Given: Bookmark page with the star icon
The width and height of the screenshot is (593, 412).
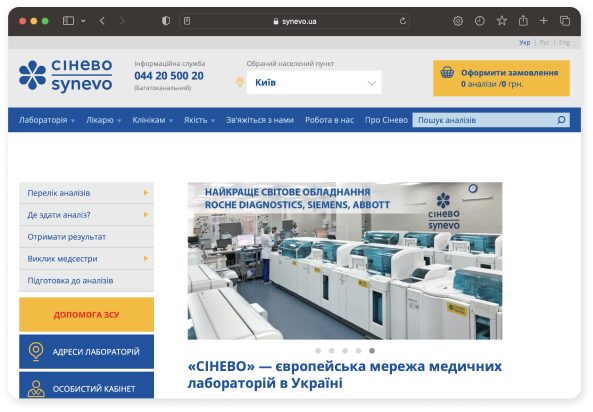Looking at the screenshot, I should tap(501, 21).
